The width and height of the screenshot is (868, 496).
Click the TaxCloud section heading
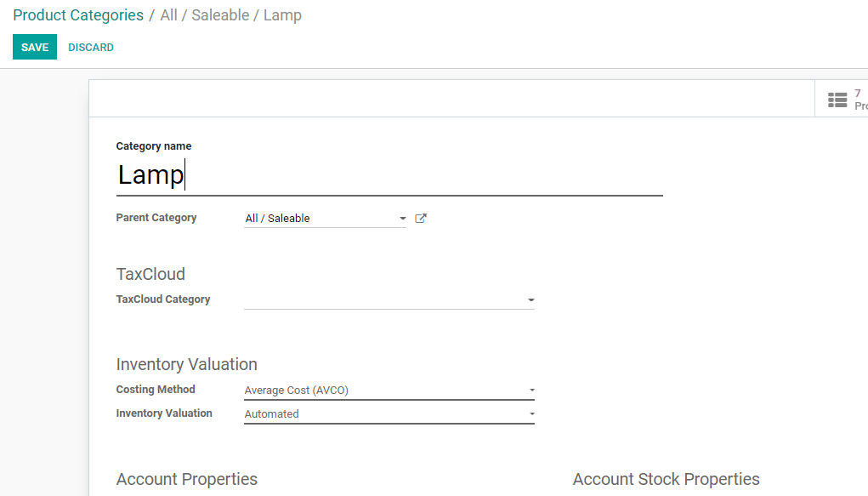point(150,274)
